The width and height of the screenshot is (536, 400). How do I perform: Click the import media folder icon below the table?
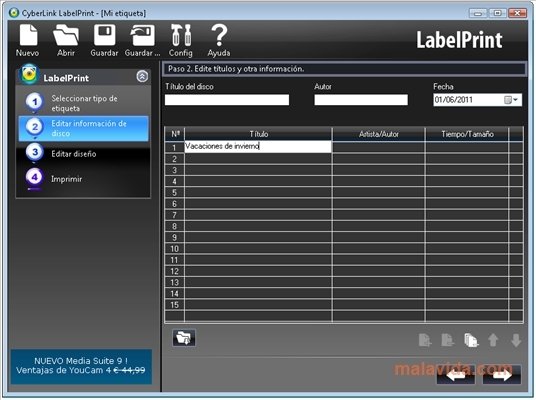click(x=184, y=338)
